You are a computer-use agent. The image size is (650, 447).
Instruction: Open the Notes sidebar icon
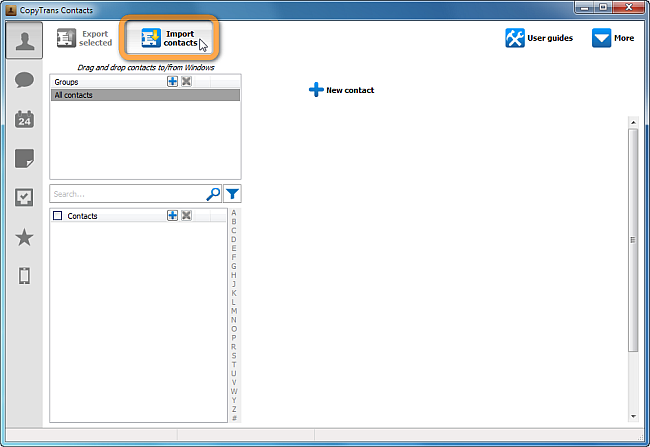(24, 158)
